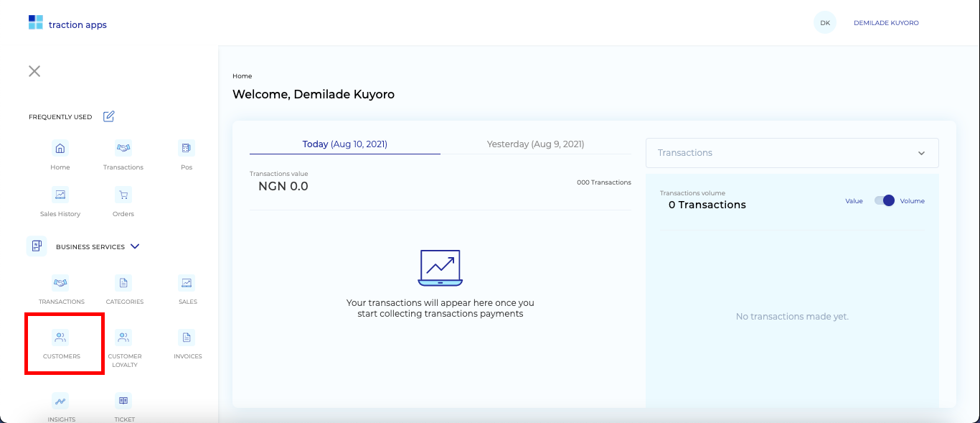Select the Pos icon in the sidebar

pos(186,149)
